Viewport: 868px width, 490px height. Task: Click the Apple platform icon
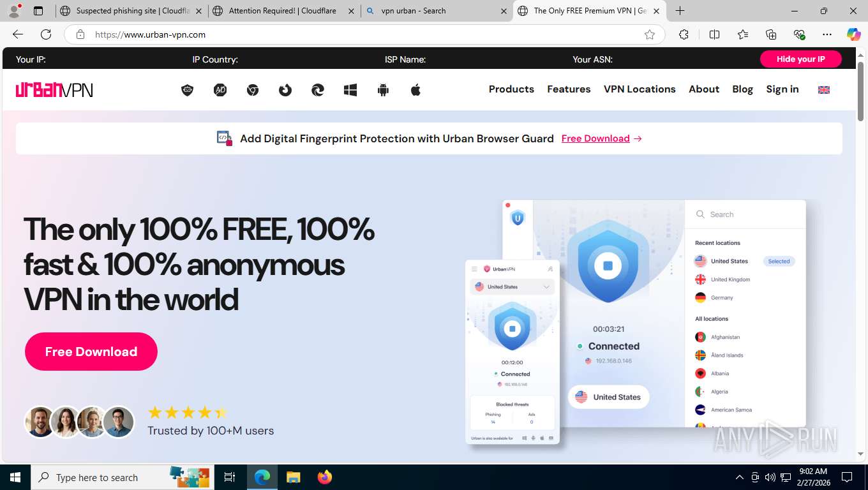pyautogui.click(x=415, y=90)
